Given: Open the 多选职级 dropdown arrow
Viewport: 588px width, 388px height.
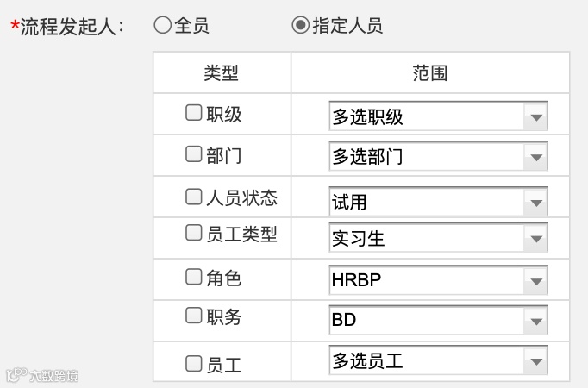Looking at the screenshot, I should 535,117.
